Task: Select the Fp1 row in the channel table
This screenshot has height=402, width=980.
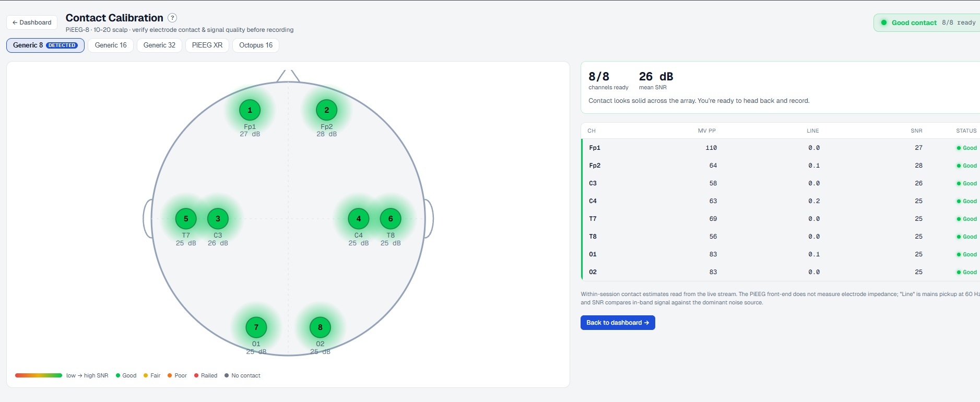Action: [781, 148]
